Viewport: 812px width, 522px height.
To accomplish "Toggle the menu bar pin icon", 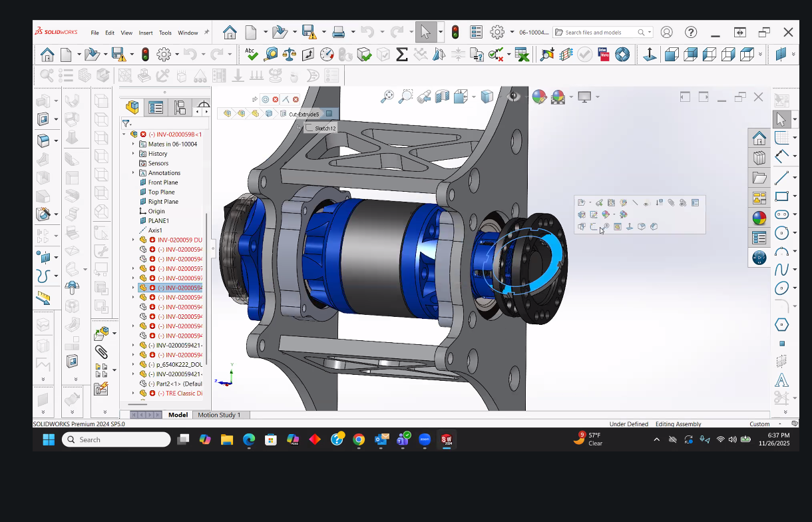I will 206,32.
